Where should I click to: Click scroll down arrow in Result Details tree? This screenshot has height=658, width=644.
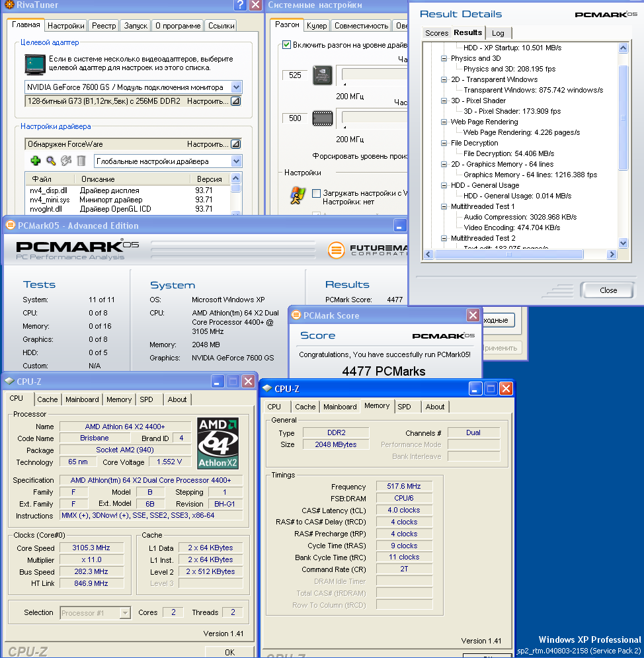(x=623, y=243)
